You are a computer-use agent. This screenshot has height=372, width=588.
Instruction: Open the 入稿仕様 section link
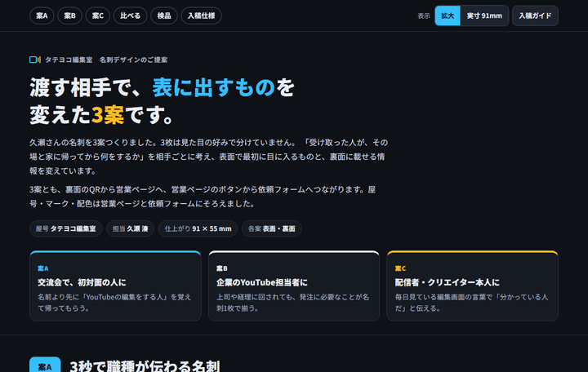[202, 15]
